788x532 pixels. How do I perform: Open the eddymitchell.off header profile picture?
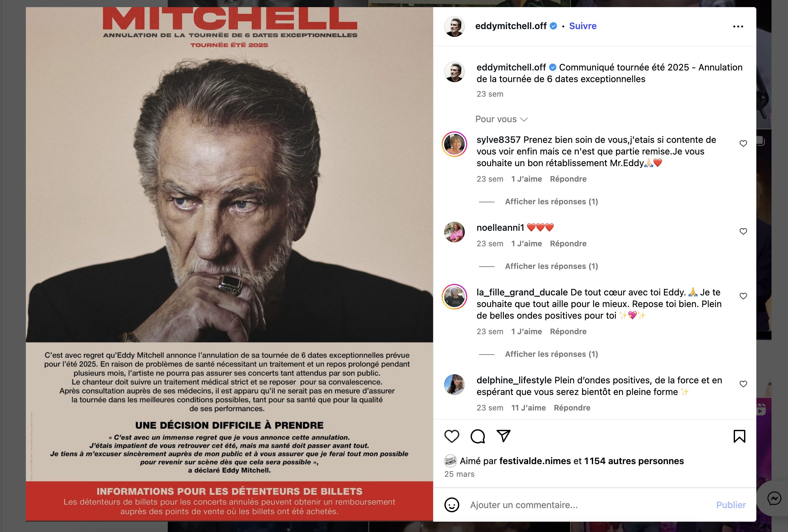[x=454, y=27]
